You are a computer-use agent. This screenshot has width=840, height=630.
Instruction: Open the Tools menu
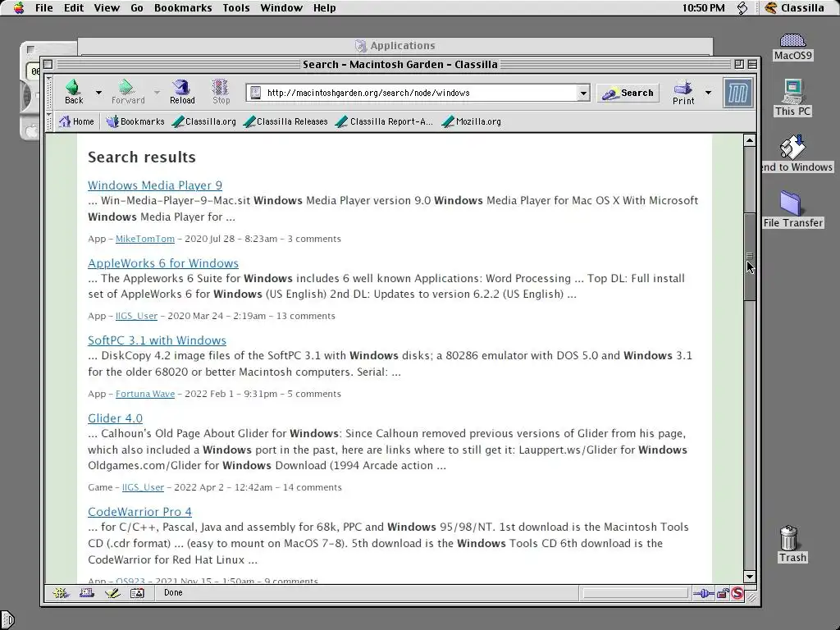[x=236, y=7]
